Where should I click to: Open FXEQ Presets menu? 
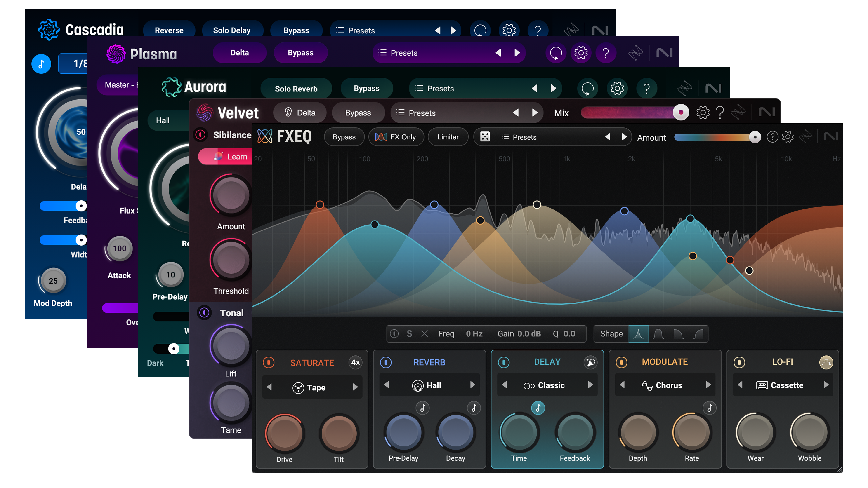tap(519, 137)
